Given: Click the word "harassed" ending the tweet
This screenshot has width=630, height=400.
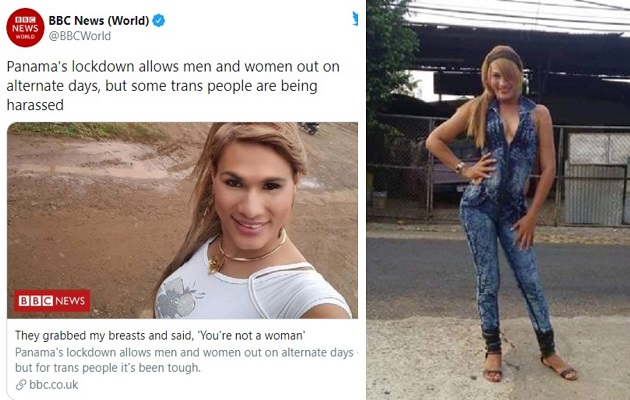Looking at the screenshot, I should 35,105.
